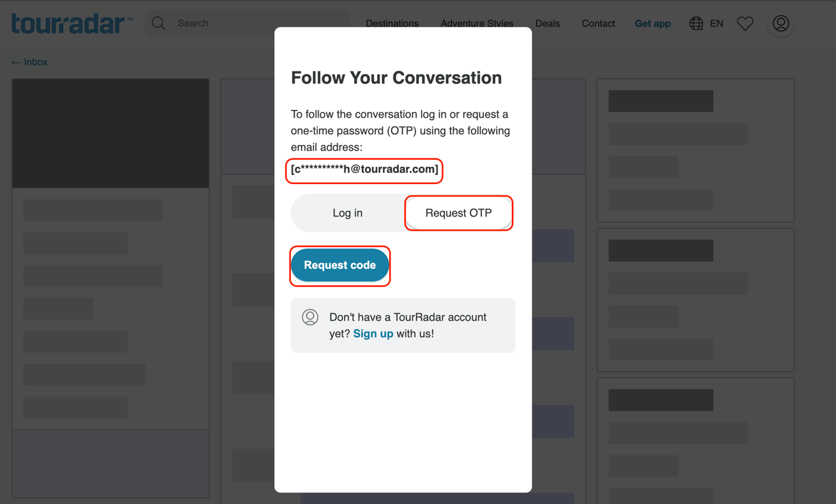836x504 pixels.
Task: Open the user account profile icon
Action: coord(780,24)
